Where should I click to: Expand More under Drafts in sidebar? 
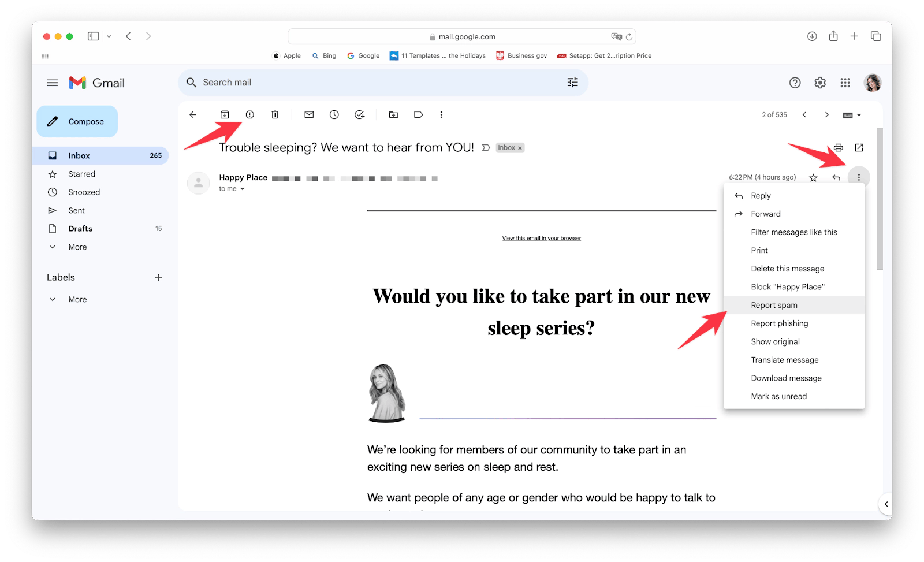coord(77,247)
